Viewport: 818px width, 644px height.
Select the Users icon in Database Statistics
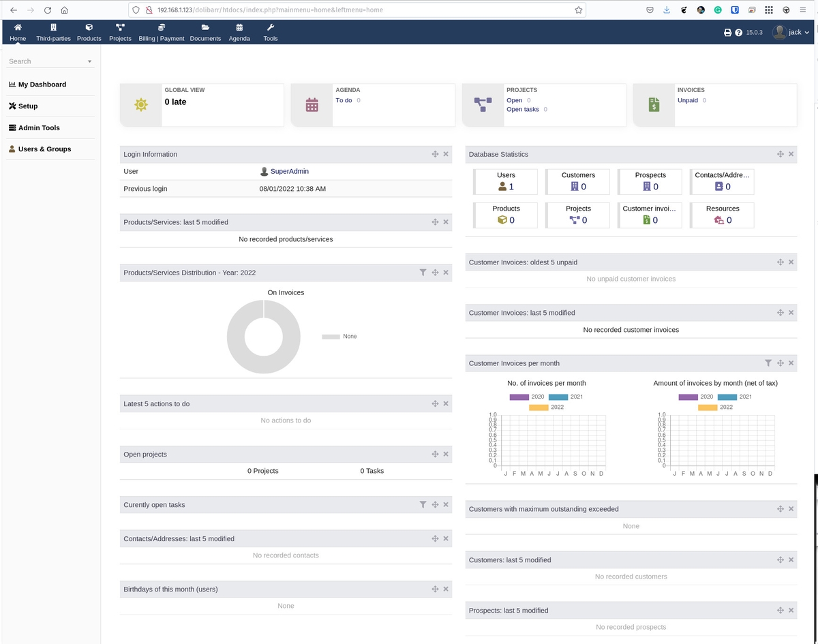(500, 186)
